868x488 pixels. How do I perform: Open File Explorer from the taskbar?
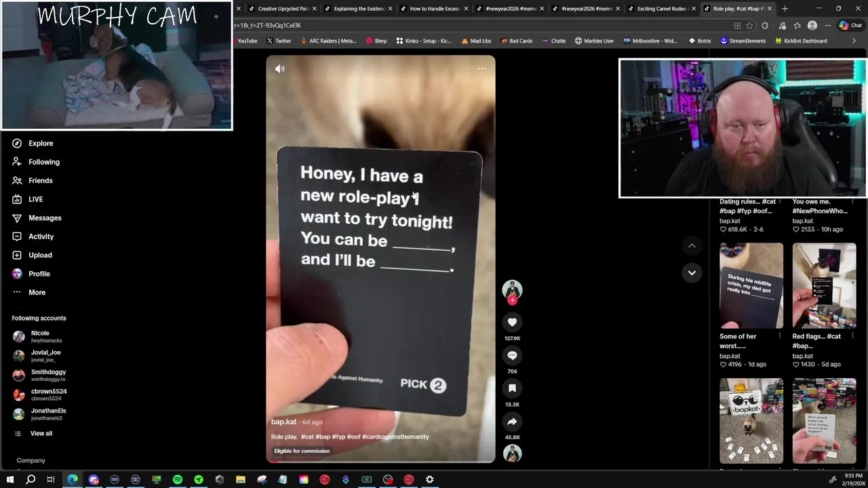pyautogui.click(x=241, y=480)
